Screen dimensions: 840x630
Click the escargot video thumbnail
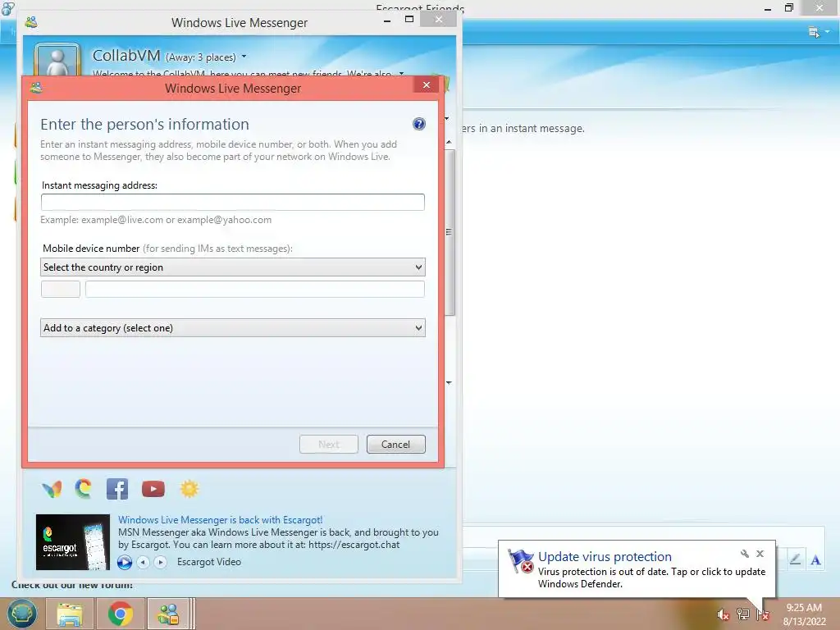coord(73,542)
